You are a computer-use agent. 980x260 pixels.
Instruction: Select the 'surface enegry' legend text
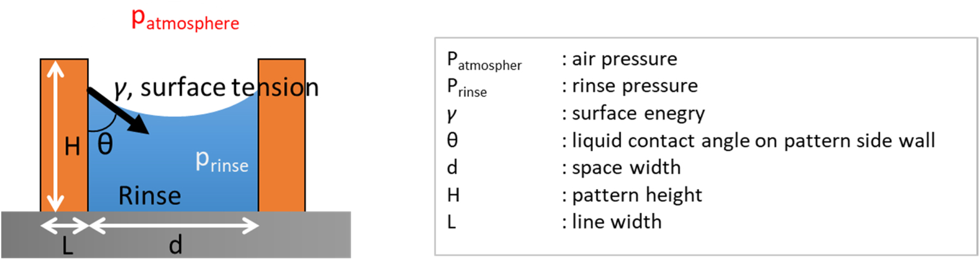638,113
